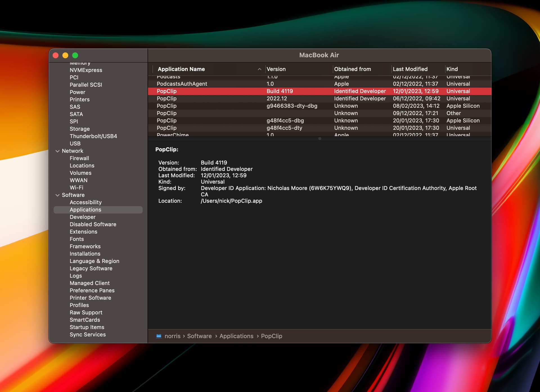540x392 pixels.
Task: Click PopClip in the path bar
Action: [271, 336]
